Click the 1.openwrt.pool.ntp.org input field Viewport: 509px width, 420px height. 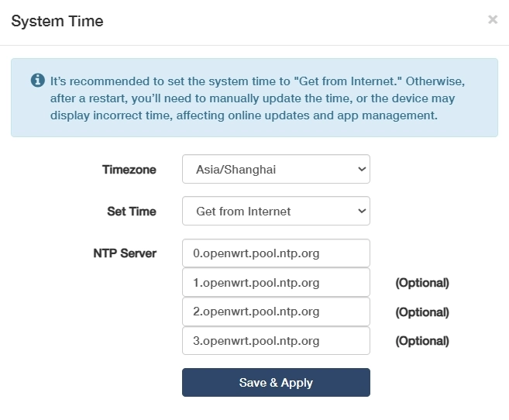[x=276, y=282]
